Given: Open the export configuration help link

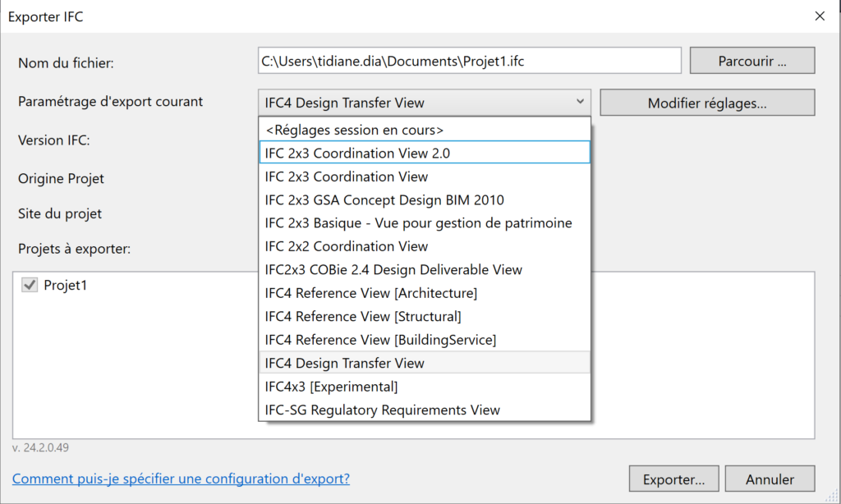Looking at the screenshot, I should tap(180, 479).
